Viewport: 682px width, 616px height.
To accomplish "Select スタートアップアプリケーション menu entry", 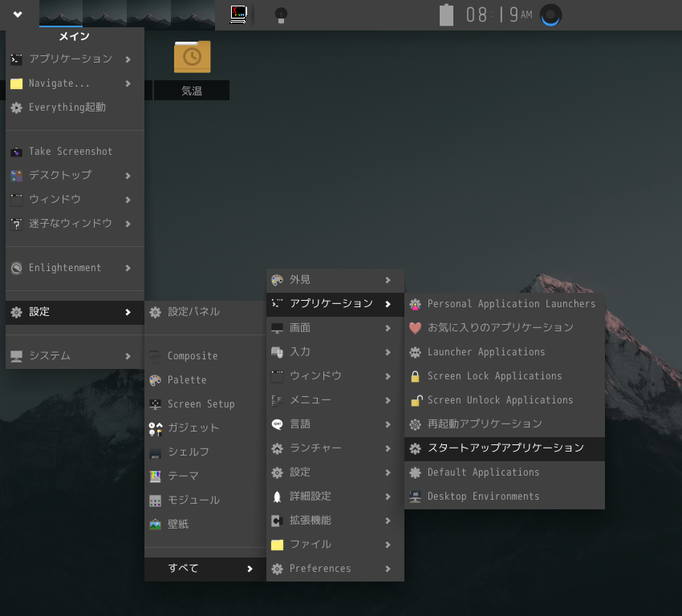I will (x=505, y=448).
